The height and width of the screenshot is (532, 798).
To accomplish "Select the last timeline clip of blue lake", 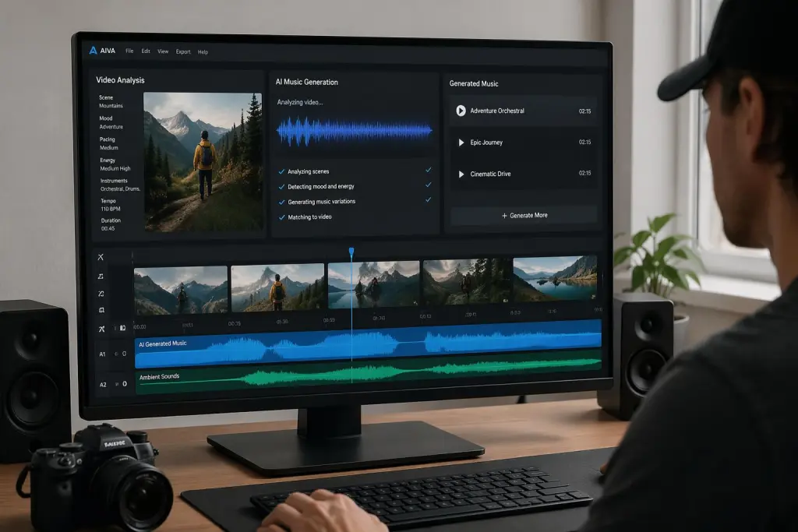I will [555, 278].
